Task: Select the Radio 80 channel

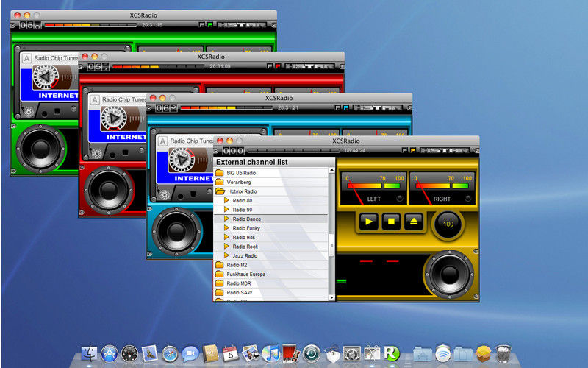Action: click(x=270, y=200)
